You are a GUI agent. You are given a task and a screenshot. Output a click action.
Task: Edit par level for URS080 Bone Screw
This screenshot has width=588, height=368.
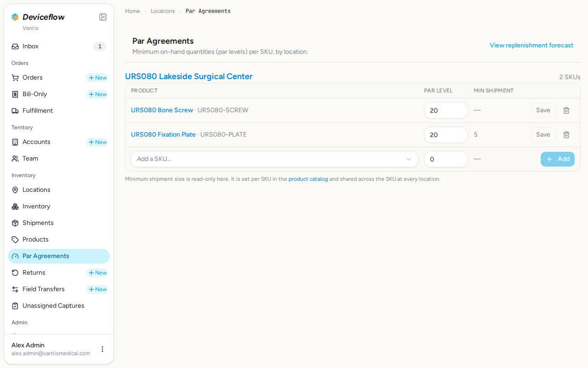(446, 110)
